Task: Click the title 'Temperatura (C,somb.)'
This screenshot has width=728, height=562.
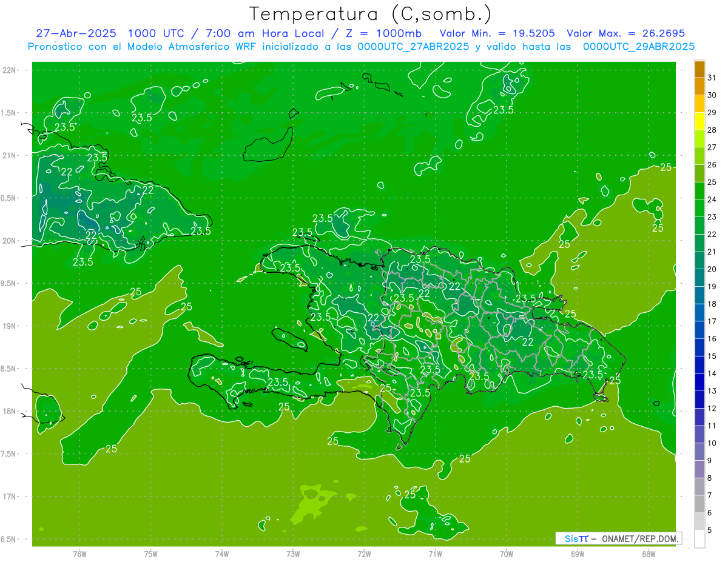Action: coord(371,13)
